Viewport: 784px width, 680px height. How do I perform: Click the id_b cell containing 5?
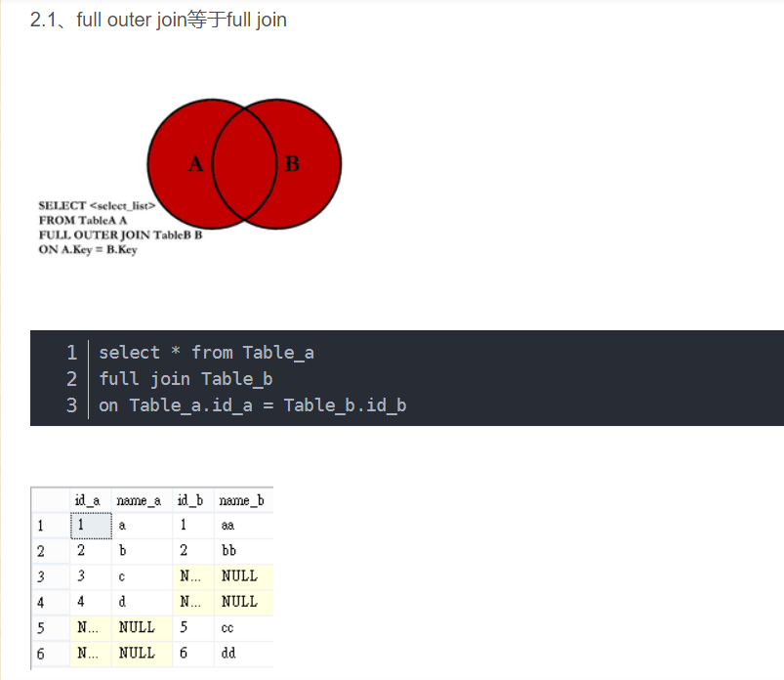tap(193, 627)
